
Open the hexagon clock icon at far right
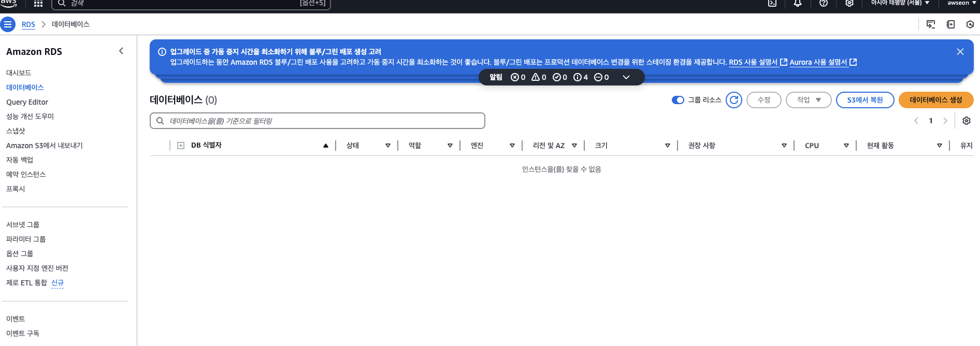pyautogui.click(x=970, y=24)
